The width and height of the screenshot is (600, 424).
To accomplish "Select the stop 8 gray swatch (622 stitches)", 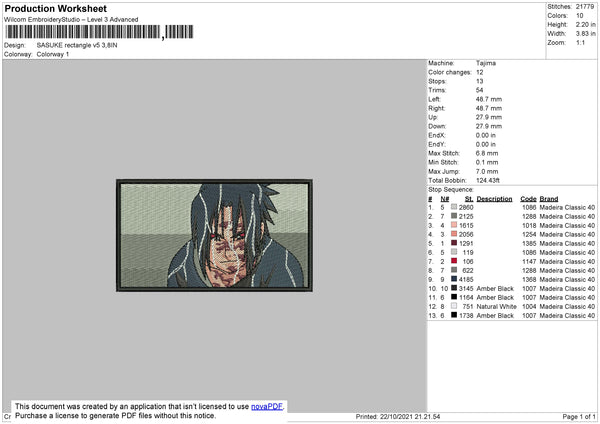I will (454, 270).
